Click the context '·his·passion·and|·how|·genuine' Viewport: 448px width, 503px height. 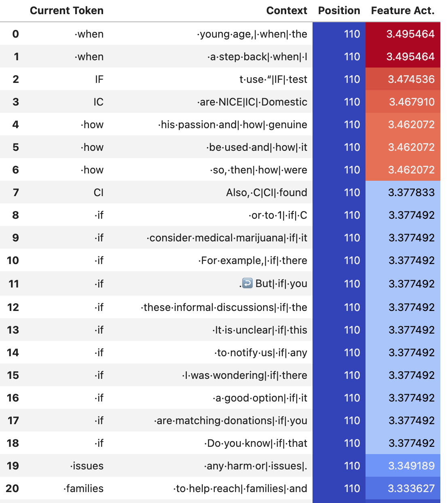[x=232, y=125]
